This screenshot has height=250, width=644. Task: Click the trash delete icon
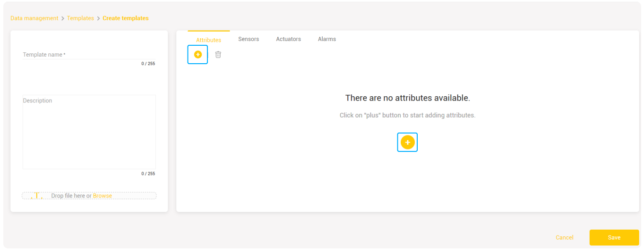[x=218, y=55]
